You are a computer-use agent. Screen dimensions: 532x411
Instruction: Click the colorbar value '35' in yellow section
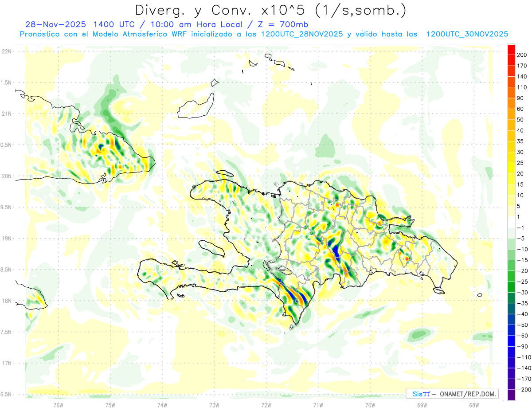pos(521,142)
